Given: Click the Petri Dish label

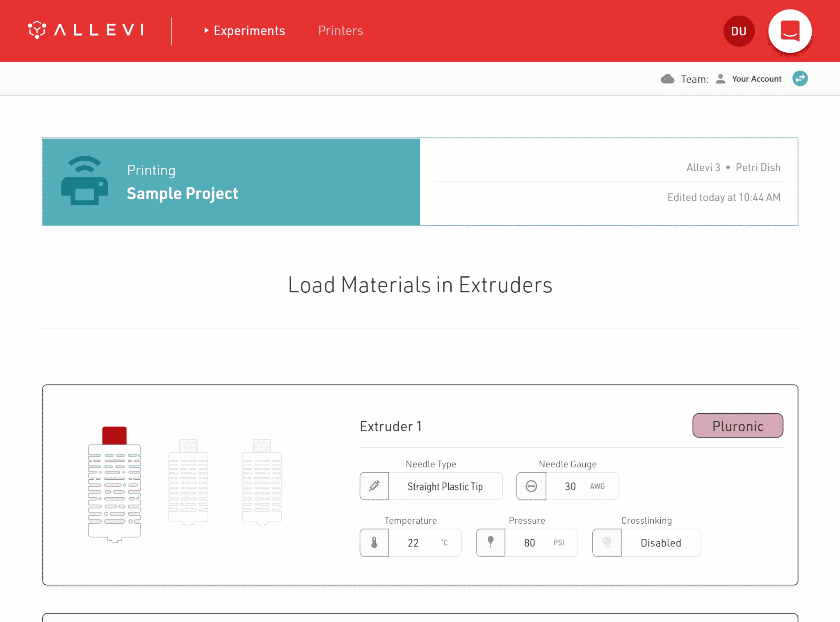Looking at the screenshot, I should point(758,167).
